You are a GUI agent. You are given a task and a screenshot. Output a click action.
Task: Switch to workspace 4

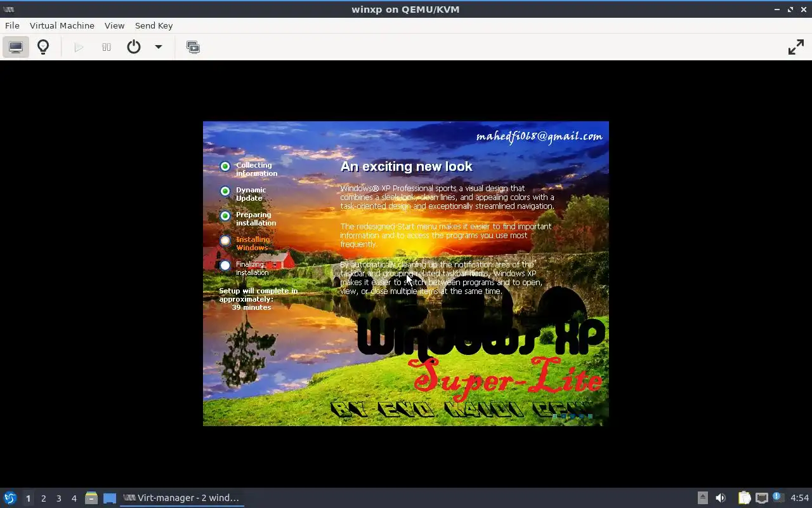[x=74, y=498]
